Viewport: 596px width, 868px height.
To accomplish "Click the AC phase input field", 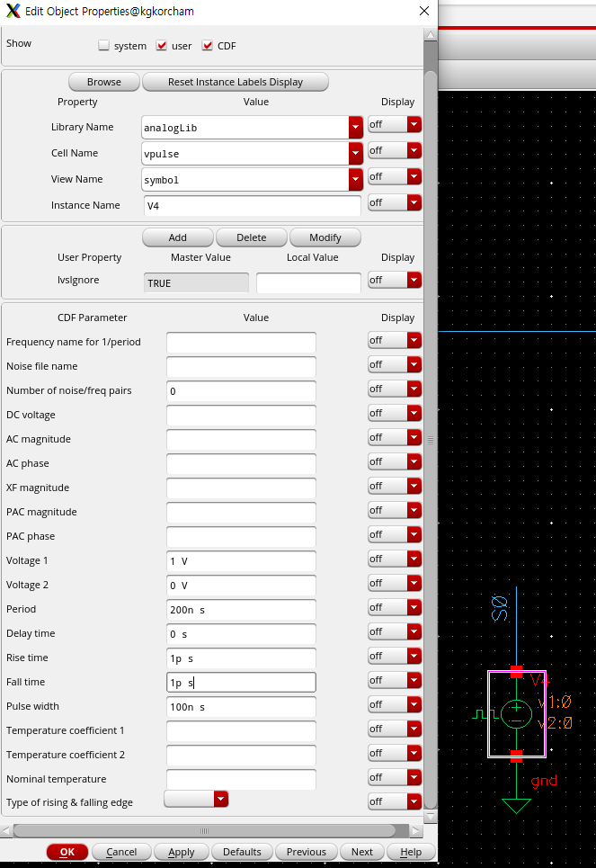I will (x=241, y=464).
